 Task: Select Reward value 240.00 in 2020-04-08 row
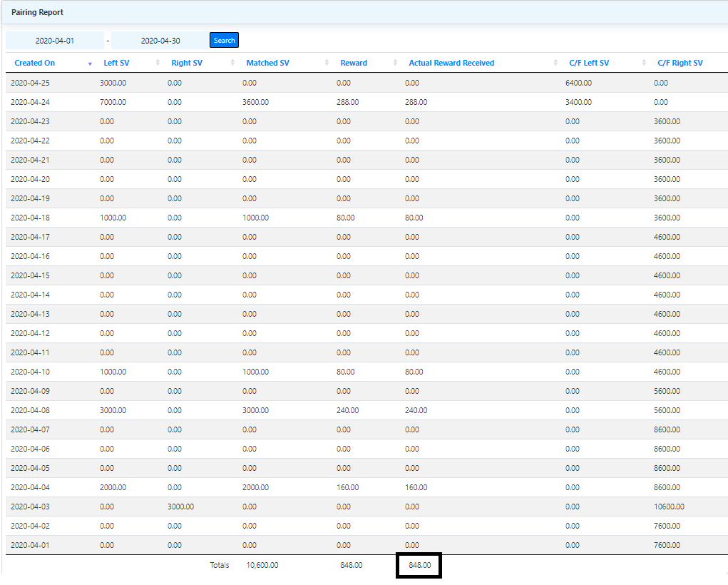tap(348, 410)
